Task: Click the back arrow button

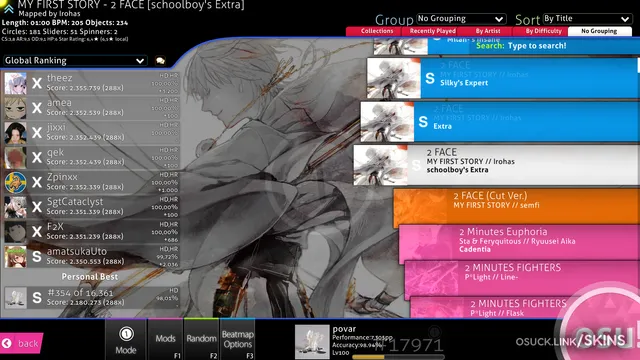Action: pos(21,343)
